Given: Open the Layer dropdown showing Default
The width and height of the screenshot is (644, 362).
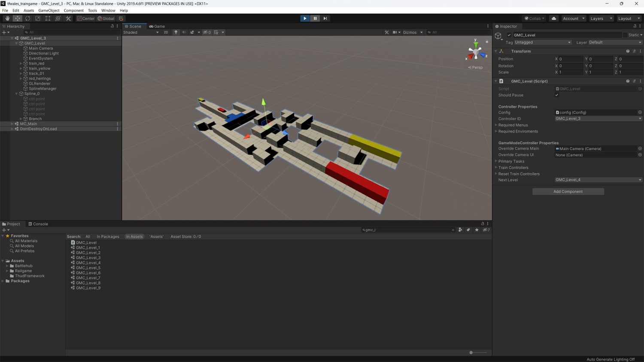Looking at the screenshot, I should pos(615,42).
